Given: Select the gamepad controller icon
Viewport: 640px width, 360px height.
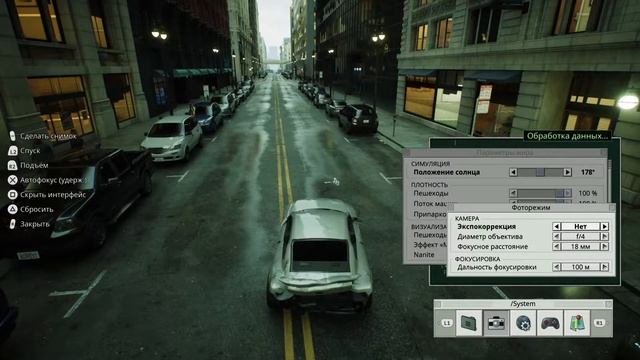Looking at the screenshot, I should (550, 323).
